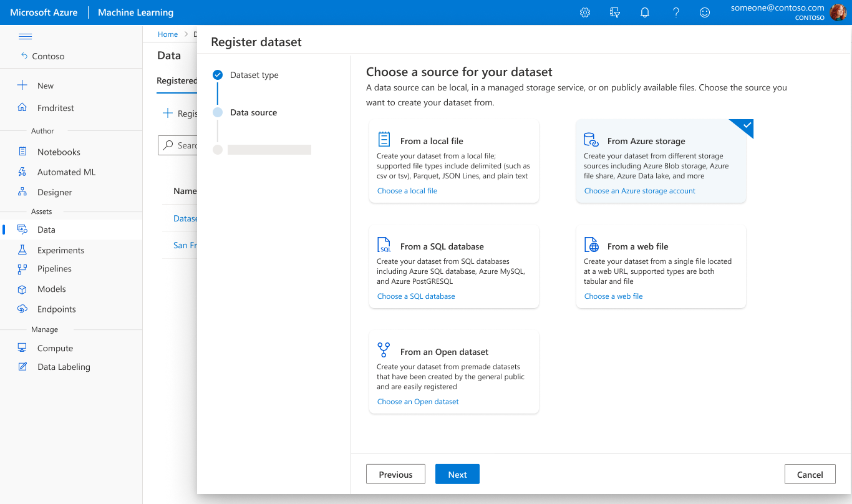Click the web file globe icon
This screenshot has height=504, width=852.
591,245
